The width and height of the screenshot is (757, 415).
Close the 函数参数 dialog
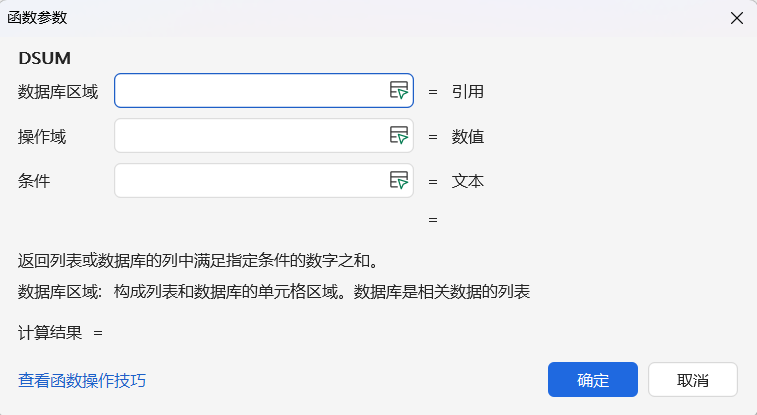[x=737, y=18]
